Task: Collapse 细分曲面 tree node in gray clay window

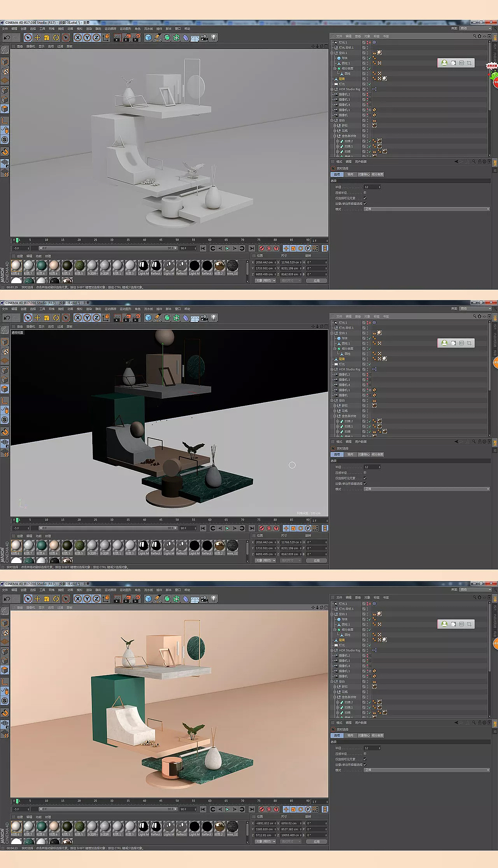Action: point(335,69)
